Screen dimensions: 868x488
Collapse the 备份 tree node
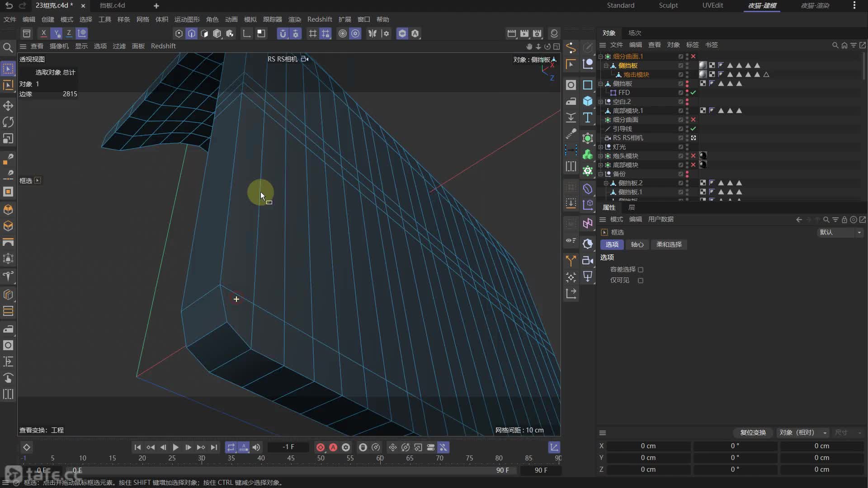[601, 174]
